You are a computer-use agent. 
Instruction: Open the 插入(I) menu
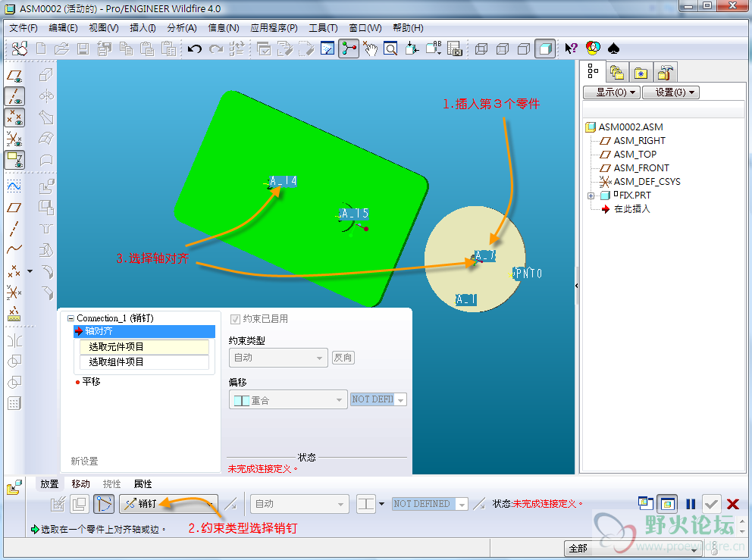pos(143,28)
